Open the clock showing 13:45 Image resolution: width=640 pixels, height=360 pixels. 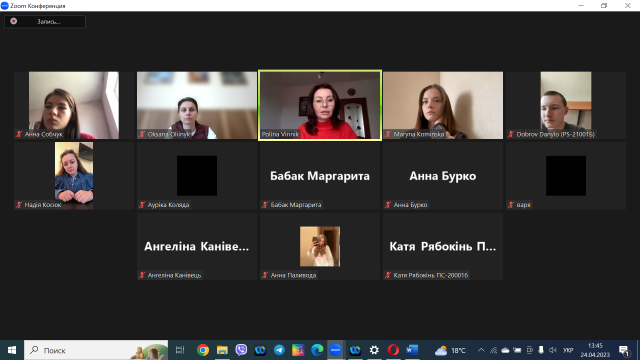tap(596, 350)
